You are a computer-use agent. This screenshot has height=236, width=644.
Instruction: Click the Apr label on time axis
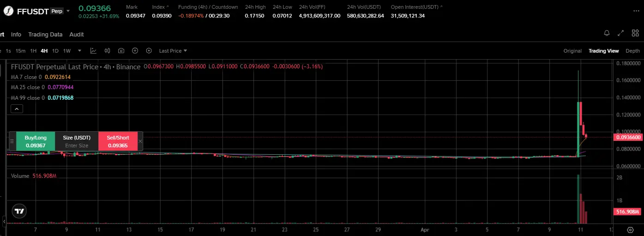click(x=424, y=229)
